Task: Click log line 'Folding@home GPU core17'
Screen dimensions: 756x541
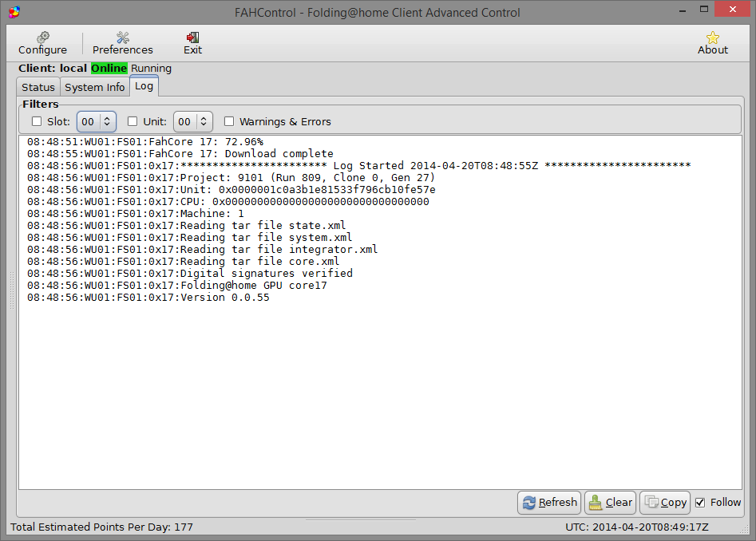Action: (177, 285)
